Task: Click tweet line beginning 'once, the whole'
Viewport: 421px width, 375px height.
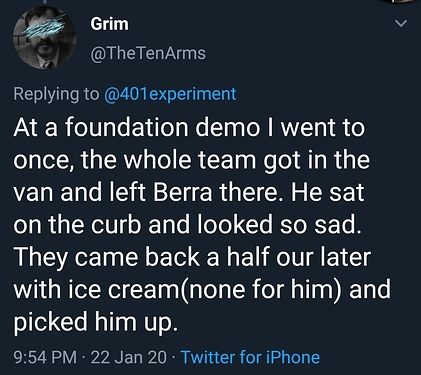Action: pos(192,160)
